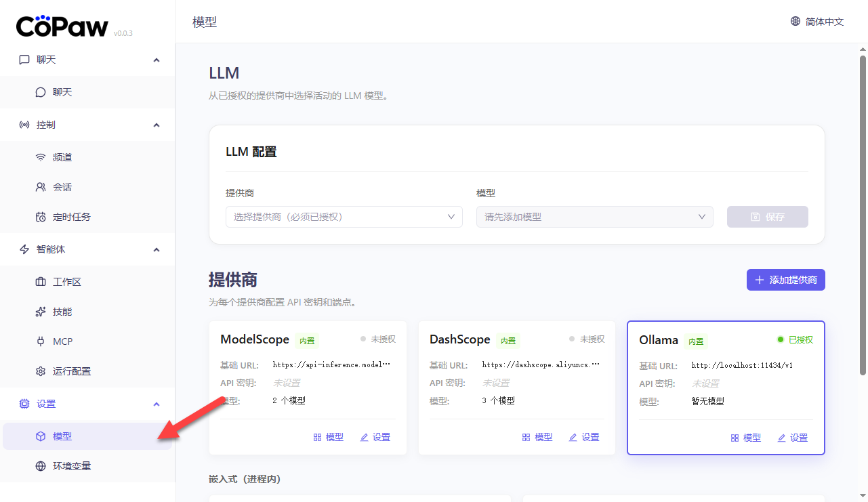Click the 内置 tag beside ModelScope
868x502 pixels.
[x=308, y=341]
